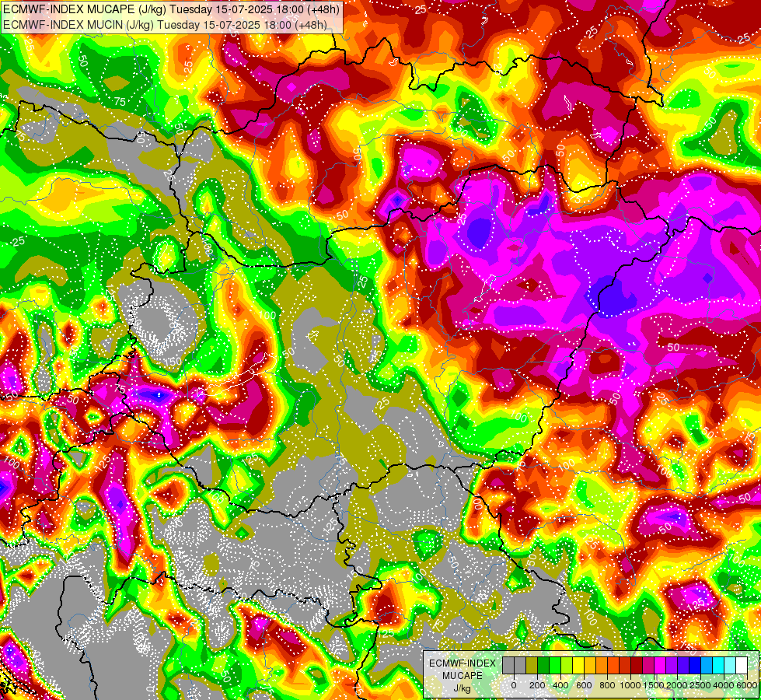This screenshot has height=700, width=761.
Task: Click the legend scale value 600
Action: 584,685
